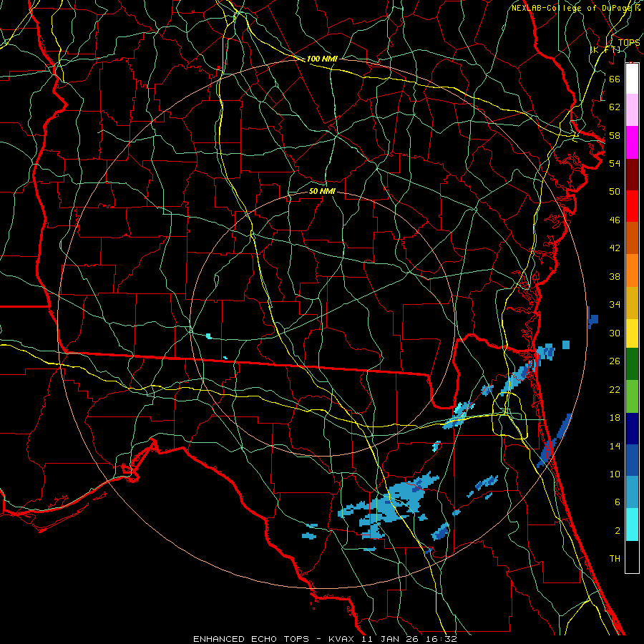Click the navy legend swatch
Image resolution: width=644 pixels, height=644 pixels.
point(632,429)
